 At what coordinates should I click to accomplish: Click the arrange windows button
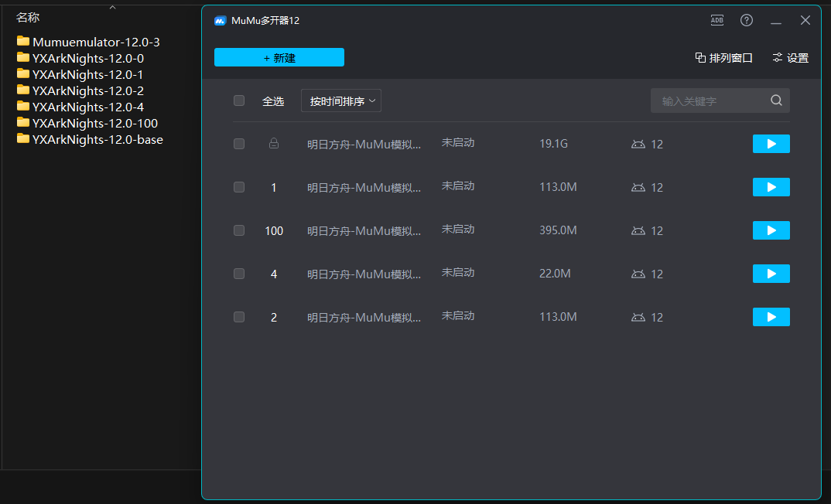click(x=724, y=58)
